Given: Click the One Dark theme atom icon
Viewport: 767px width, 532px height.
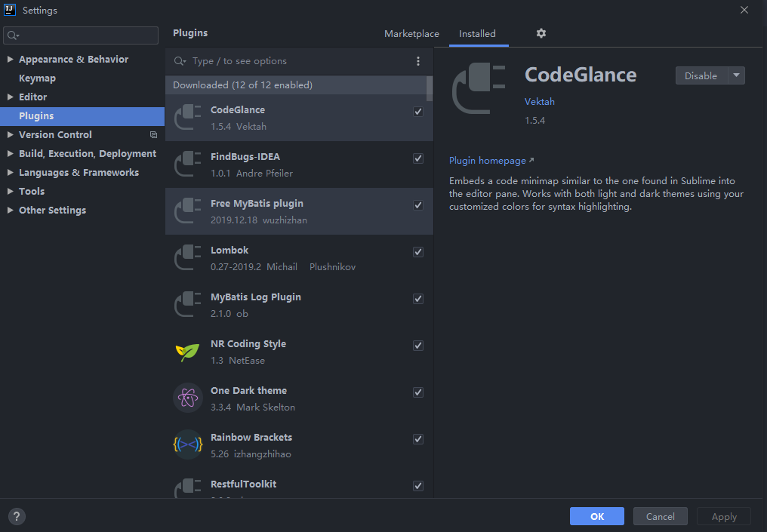Looking at the screenshot, I should click(188, 398).
